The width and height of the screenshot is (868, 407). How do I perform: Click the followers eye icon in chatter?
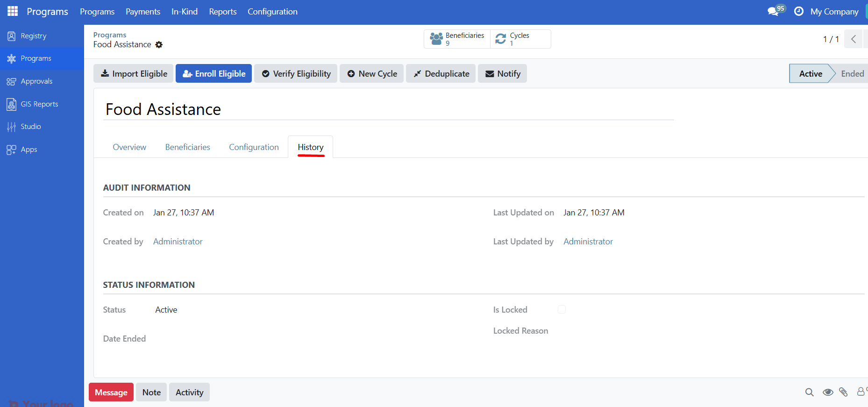coord(828,392)
